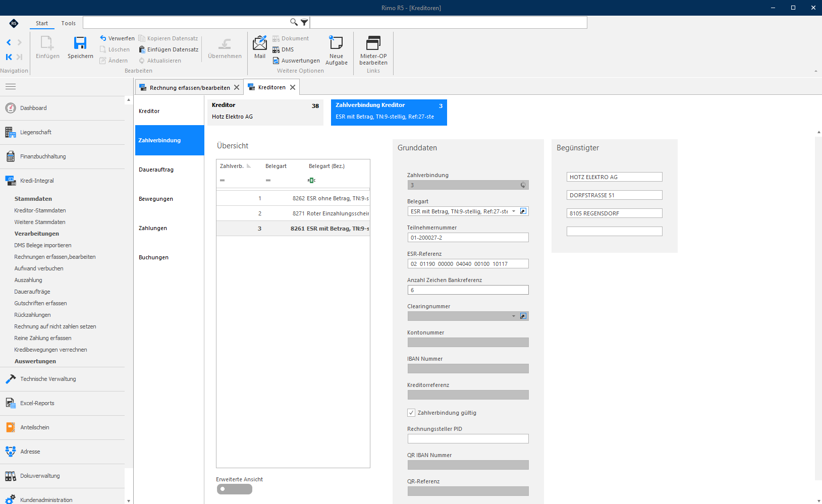Click the Verwerfen undo icon
Viewport: 822px width, 504px height.
tap(103, 38)
